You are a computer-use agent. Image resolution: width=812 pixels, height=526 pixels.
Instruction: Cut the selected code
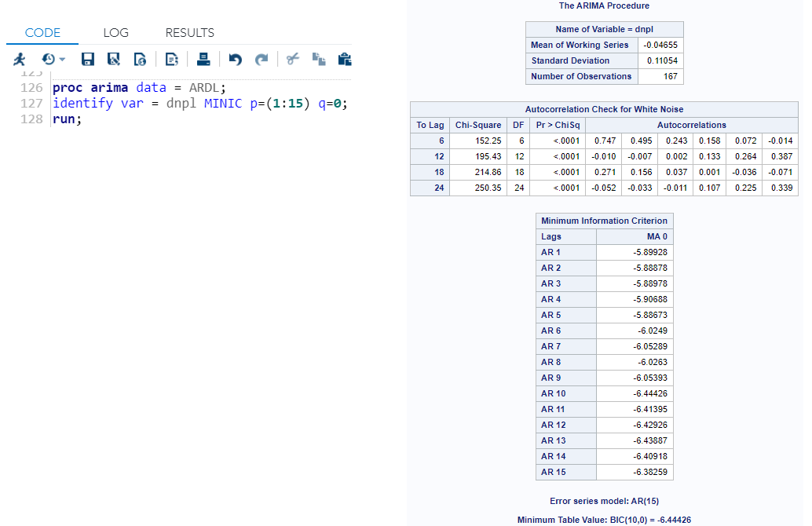(x=291, y=59)
